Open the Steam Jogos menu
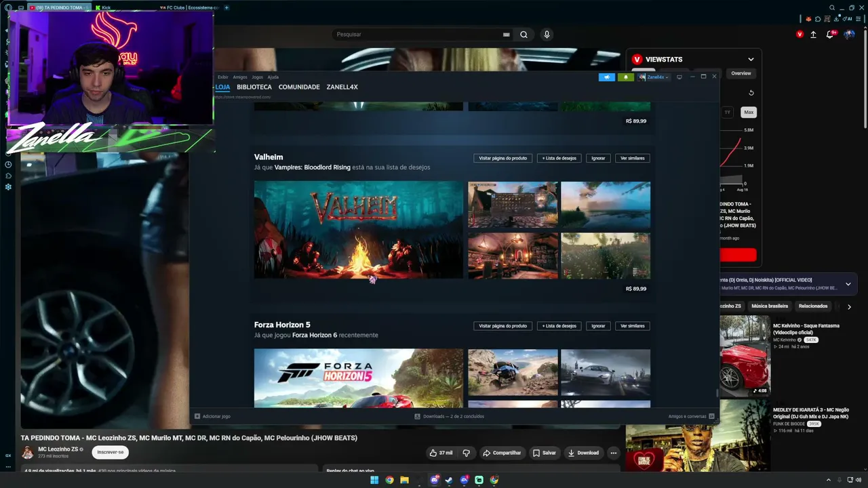The width and height of the screenshot is (868, 488). [x=258, y=77]
